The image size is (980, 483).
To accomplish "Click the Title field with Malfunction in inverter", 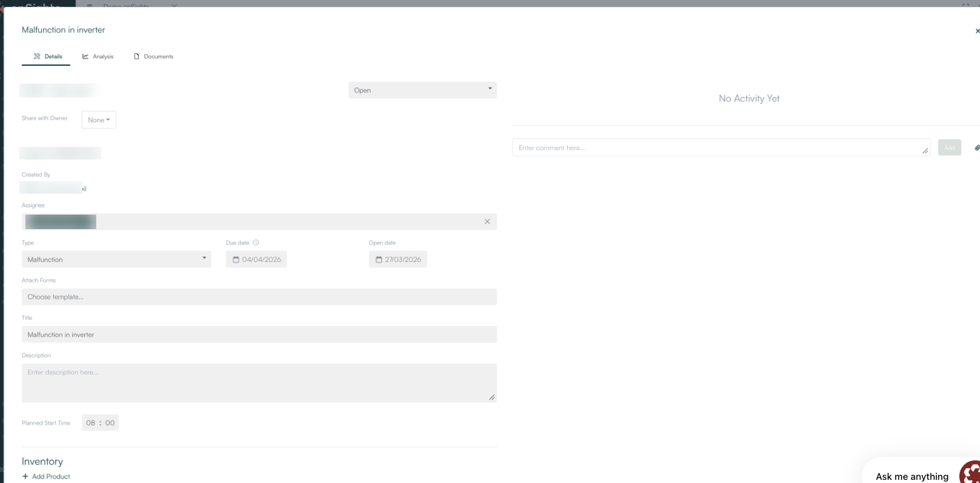I will 260,334.
